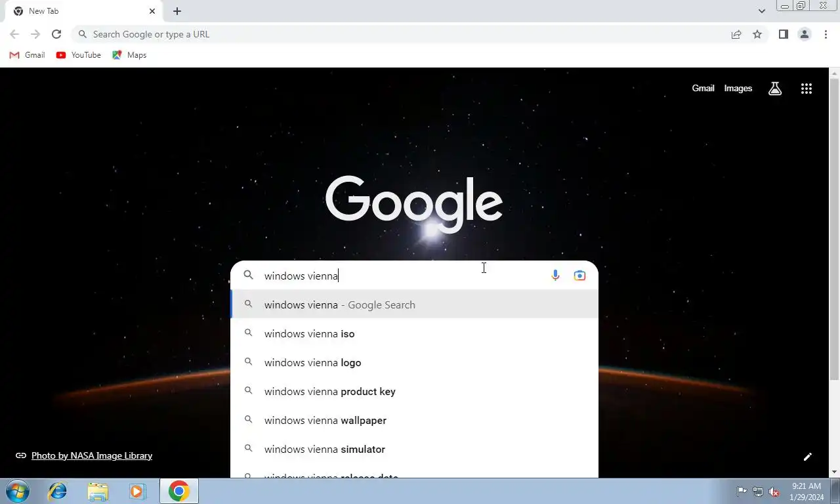Screen dimensions: 840x504
Task: Click the muted volume tray icon
Action: (774, 492)
